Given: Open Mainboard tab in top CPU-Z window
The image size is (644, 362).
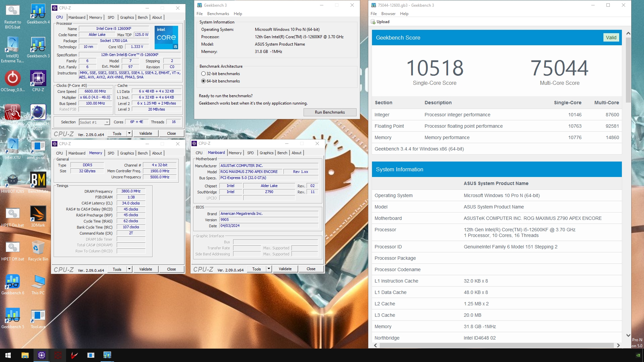Looking at the screenshot, I should [x=77, y=17].
